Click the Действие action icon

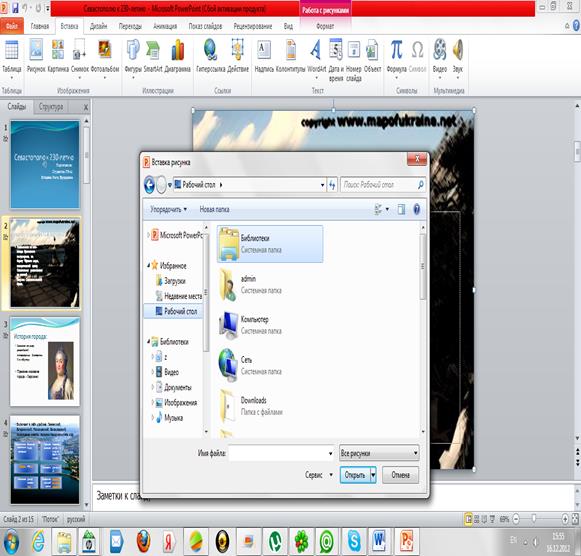pos(238,56)
